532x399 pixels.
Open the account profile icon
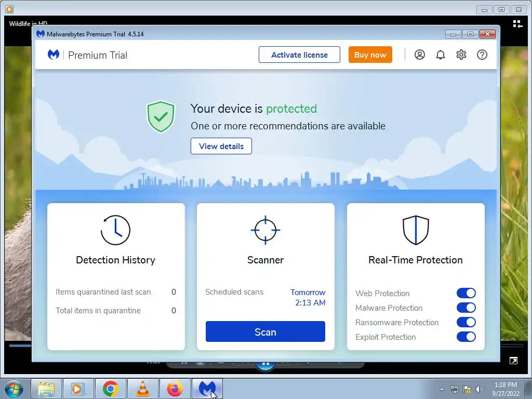tap(420, 55)
